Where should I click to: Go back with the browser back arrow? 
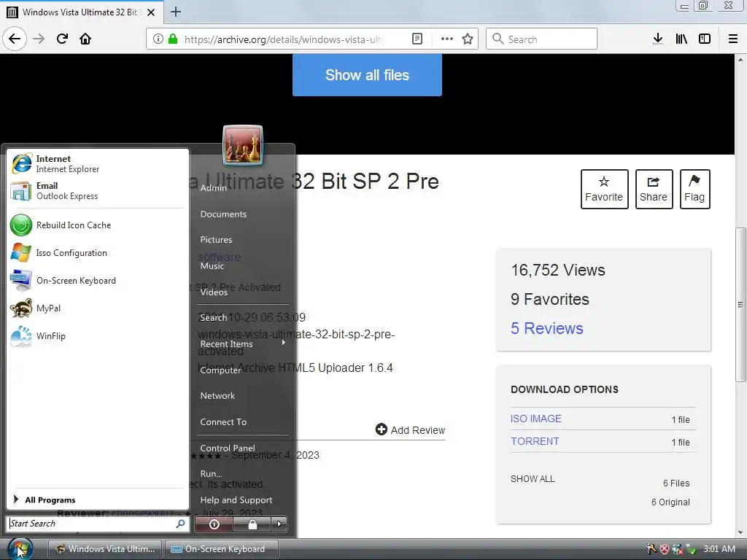(x=15, y=39)
